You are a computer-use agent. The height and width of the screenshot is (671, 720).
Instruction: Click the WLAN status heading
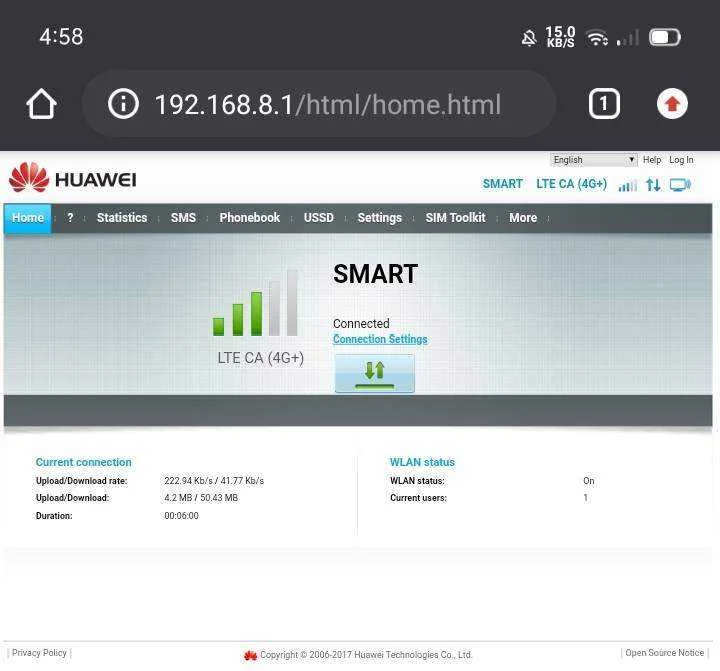click(x=422, y=462)
